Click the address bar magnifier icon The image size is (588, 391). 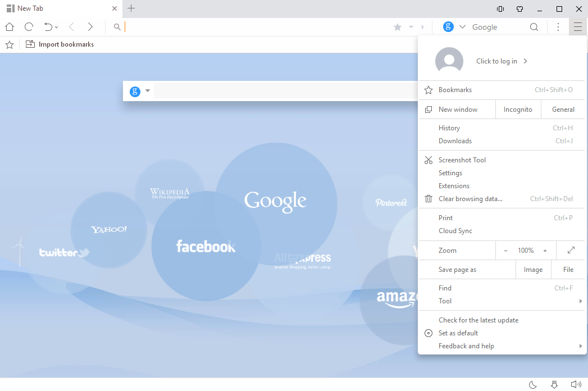tap(117, 27)
